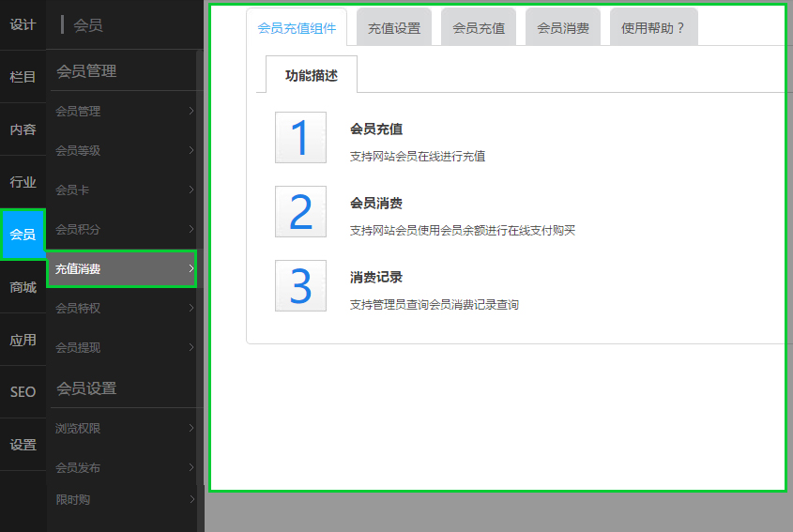Expand chevron beside 限时购
Viewport: 793px width, 532px height.
coord(191,500)
